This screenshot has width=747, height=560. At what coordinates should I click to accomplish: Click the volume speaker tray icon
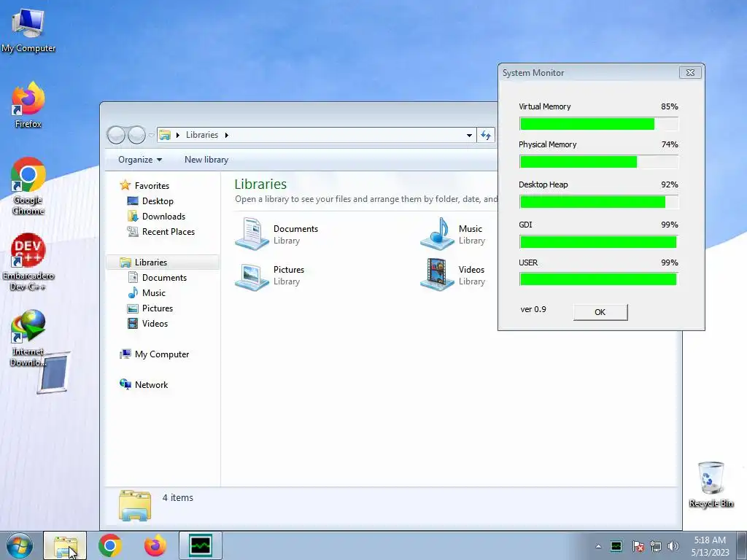coord(673,546)
